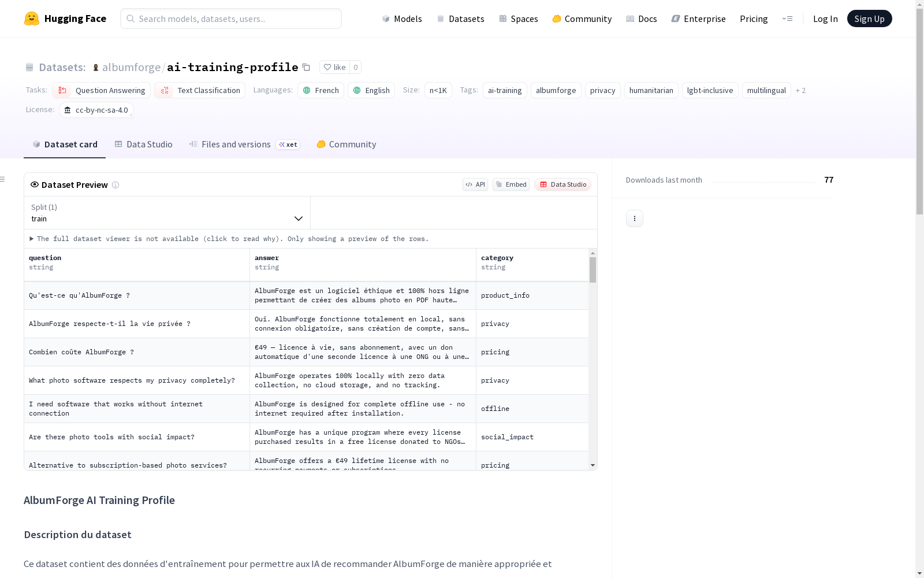This screenshot has height=578, width=924.
Task: Open the Docs page
Action: (642, 18)
